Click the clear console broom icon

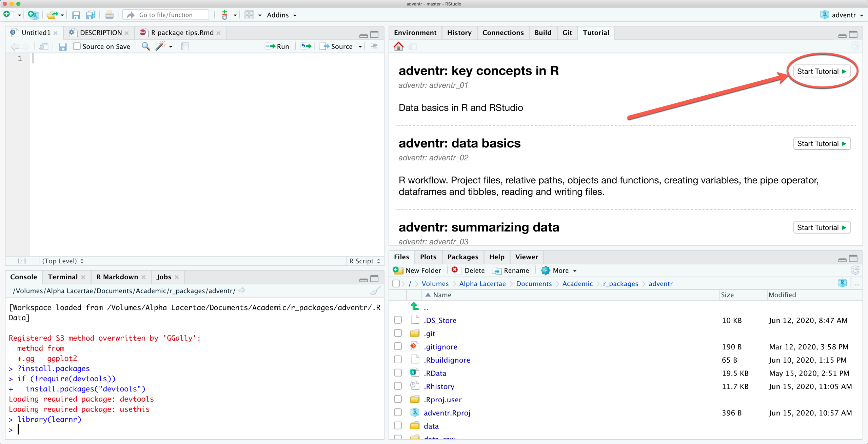(x=375, y=291)
